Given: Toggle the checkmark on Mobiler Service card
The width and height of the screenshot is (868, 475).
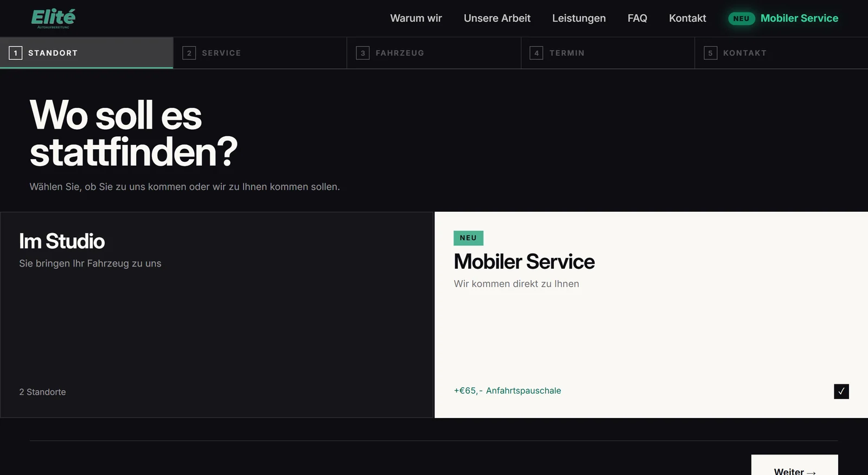Looking at the screenshot, I should [x=841, y=391].
